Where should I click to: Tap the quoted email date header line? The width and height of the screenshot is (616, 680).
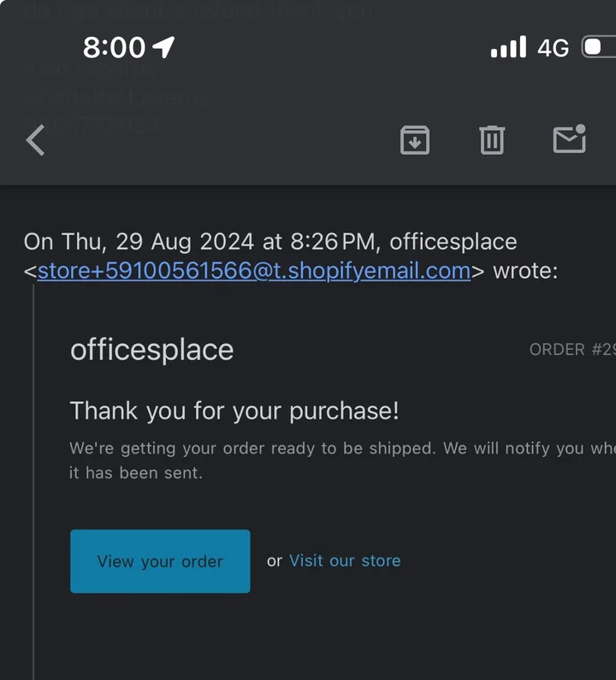point(270,241)
